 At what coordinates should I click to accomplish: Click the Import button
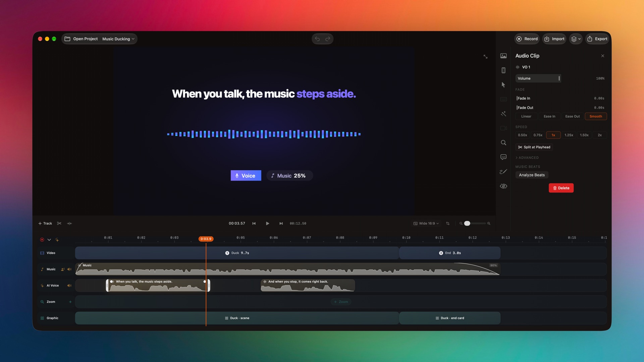(554, 39)
